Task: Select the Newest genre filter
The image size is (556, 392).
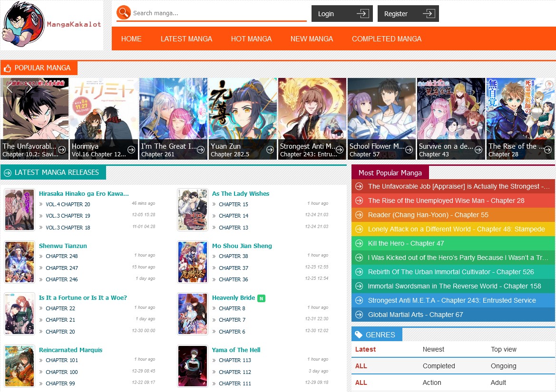Action: (433, 349)
